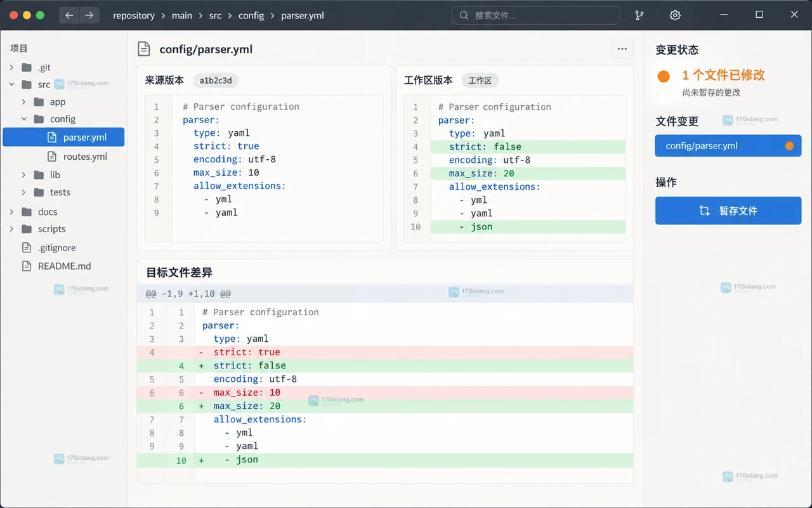
Task: Click the orange modified status circle
Action: coord(664,76)
